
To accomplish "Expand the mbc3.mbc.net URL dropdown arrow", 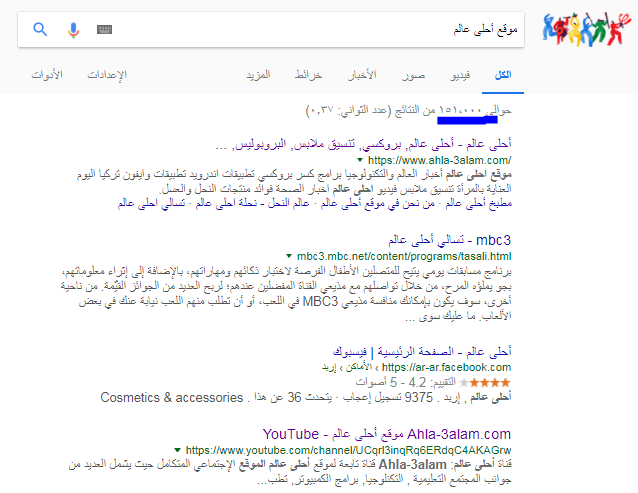I will (289, 256).
